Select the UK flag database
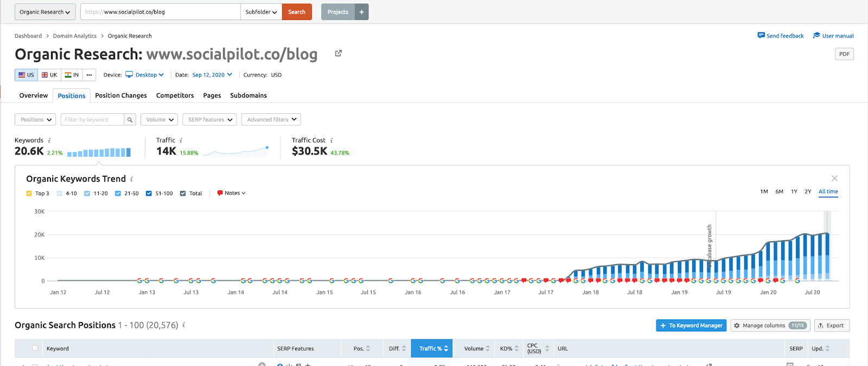868x366 pixels. pyautogui.click(x=49, y=75)
